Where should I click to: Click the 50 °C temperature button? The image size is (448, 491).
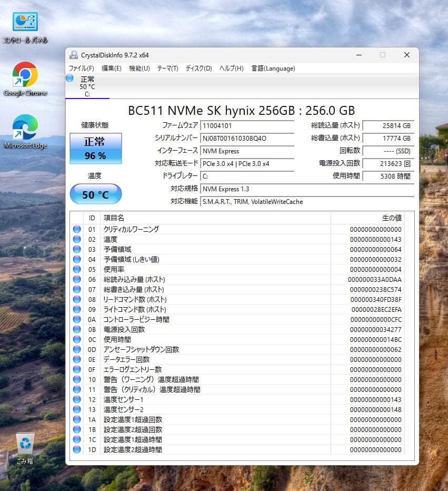tap(95, 194)
